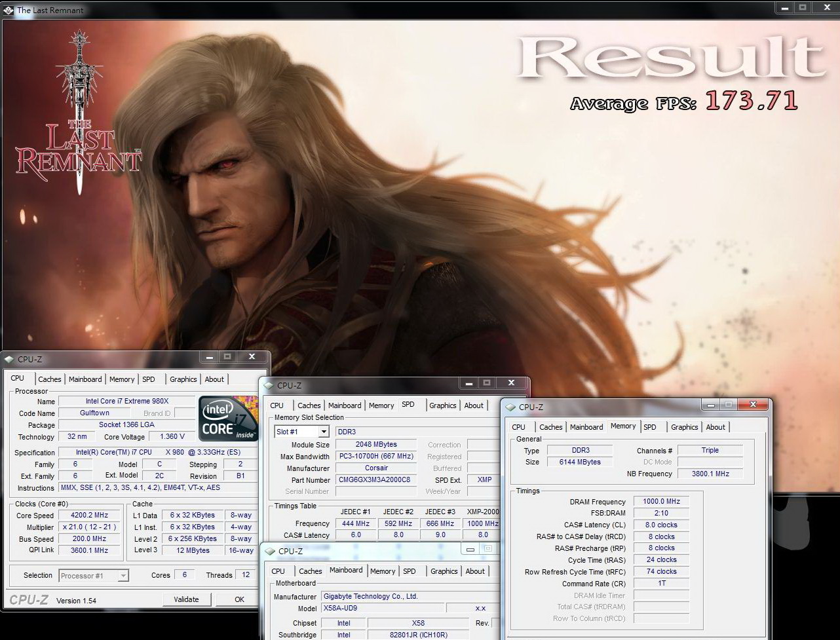
Task: Switch to Mainboard tab in the Memory timings window
Action: coord(586,427)
